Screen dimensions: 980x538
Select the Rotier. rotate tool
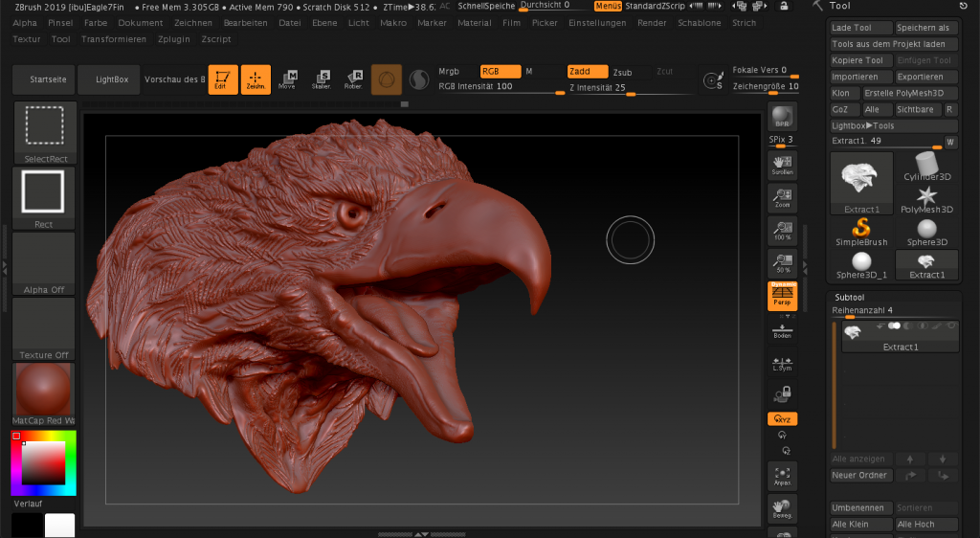[353, 79]
